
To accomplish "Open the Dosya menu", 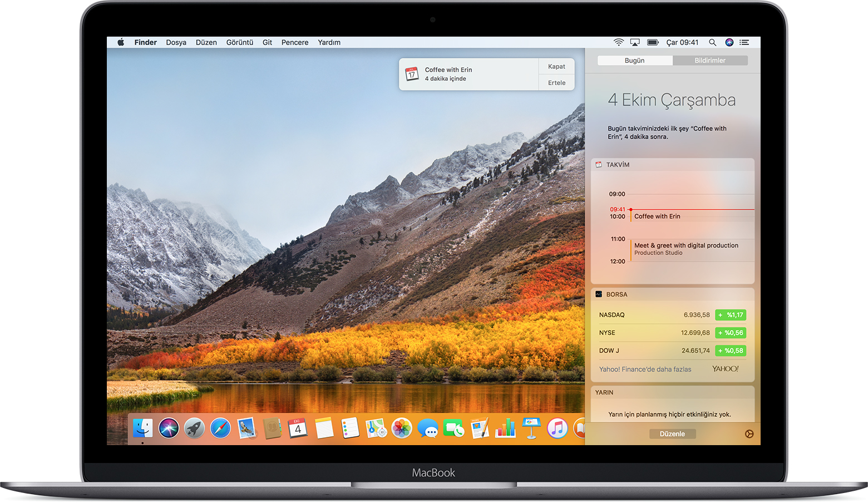I will click(x=176, y=42).
